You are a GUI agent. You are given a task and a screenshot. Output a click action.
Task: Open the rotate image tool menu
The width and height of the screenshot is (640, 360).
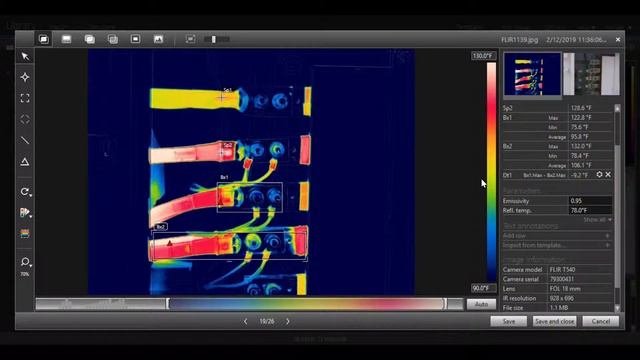(x=25, y=192)
